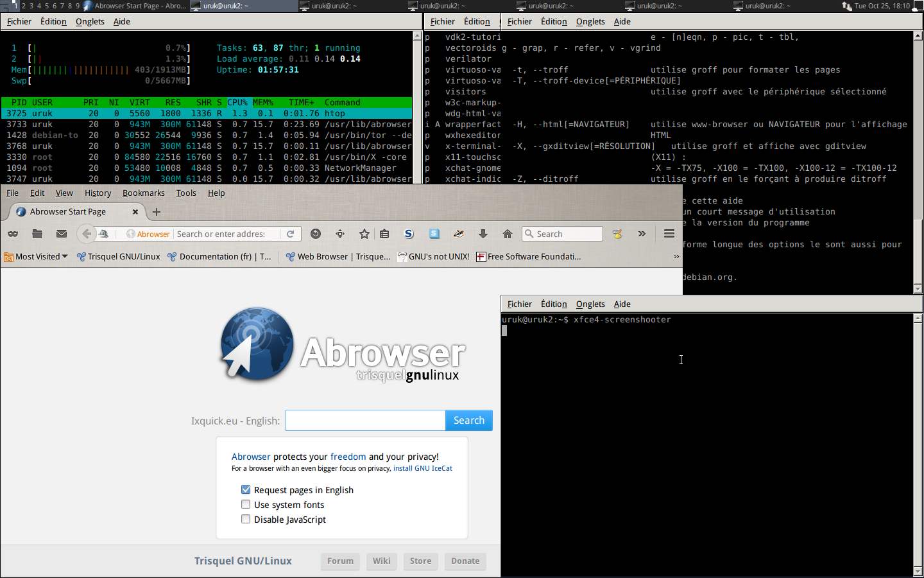Click bottom scrollbar arrow of xfce4-screenshooter terminal
The height and width of the screenshot is (578, 924).
[x=918, y=572]
